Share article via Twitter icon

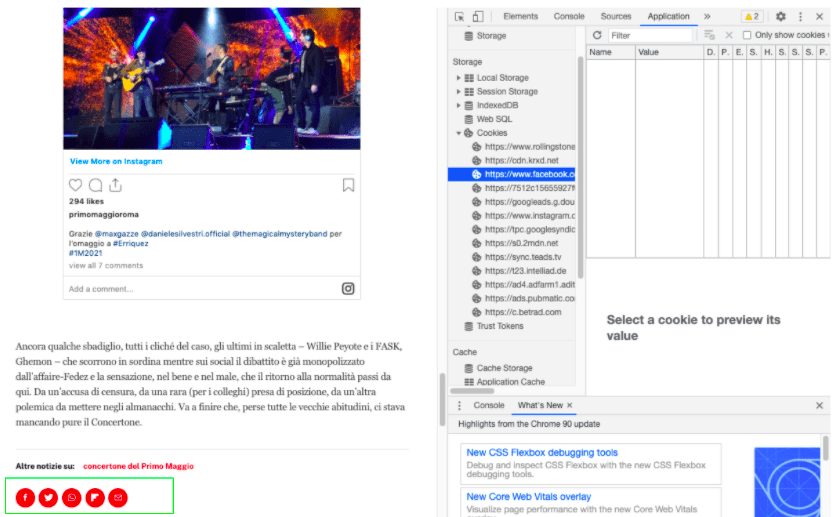tap(48, 497)
